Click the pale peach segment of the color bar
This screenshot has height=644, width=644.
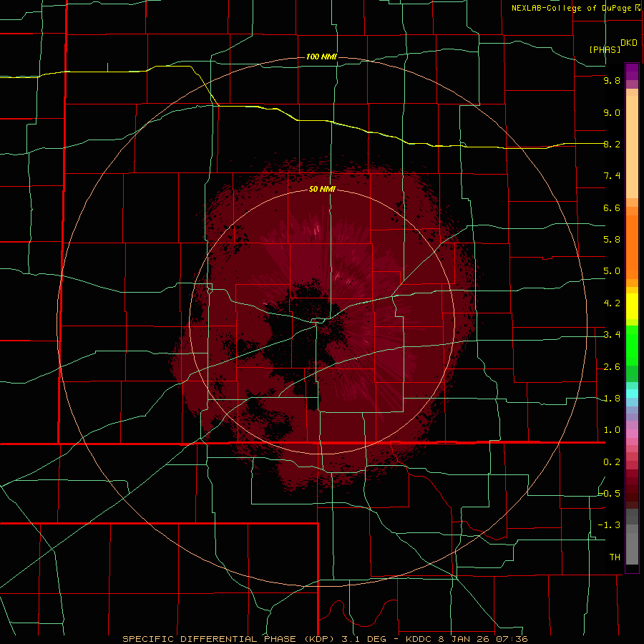[632, 147]
